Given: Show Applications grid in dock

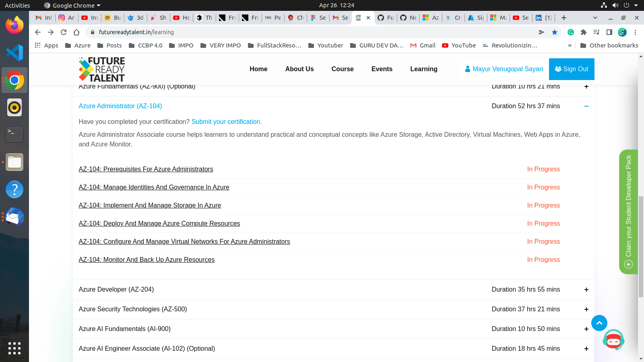Looking at the screenshot, I should pos(14,348).
